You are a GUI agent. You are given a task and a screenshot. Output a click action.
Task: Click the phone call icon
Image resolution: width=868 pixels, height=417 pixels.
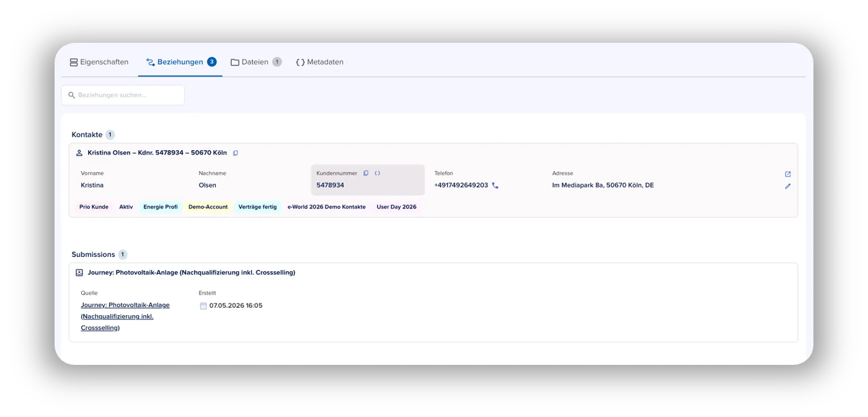click(x=495, y=185)
